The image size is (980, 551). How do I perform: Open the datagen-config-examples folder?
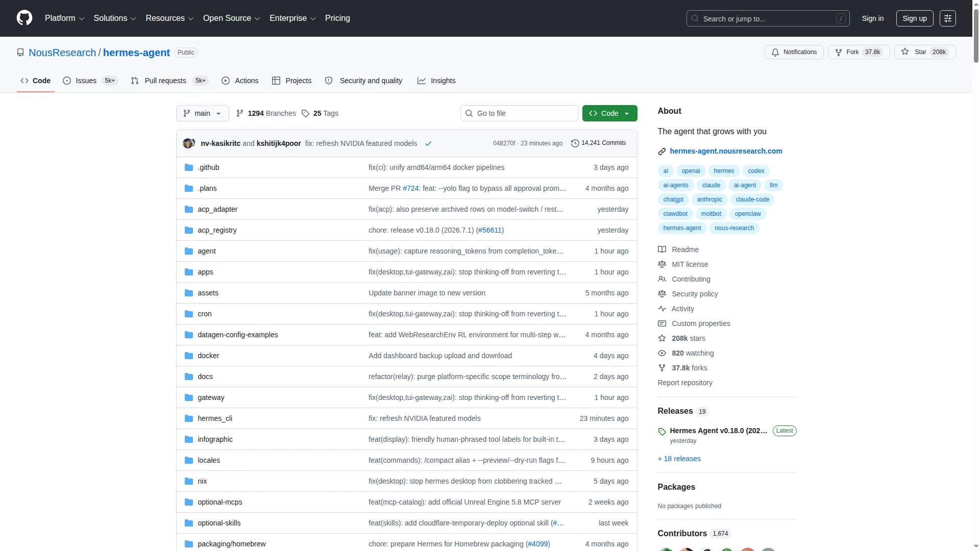tap(238, 335)
